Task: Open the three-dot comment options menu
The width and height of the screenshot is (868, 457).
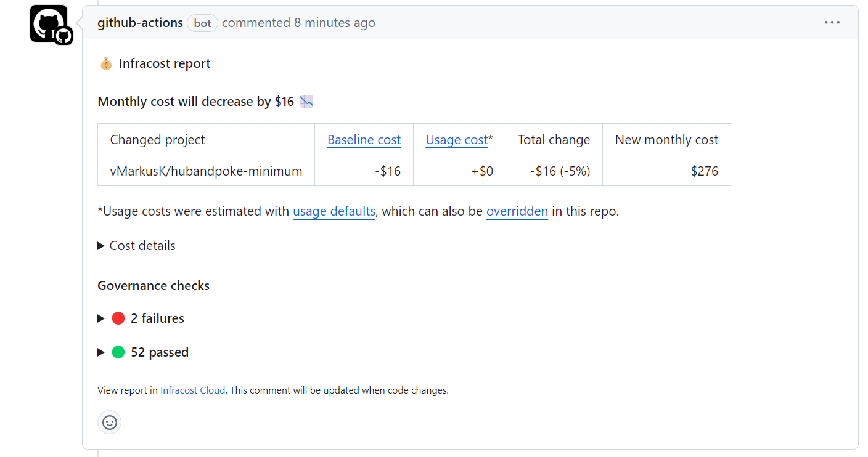Action: coord(832,23)
